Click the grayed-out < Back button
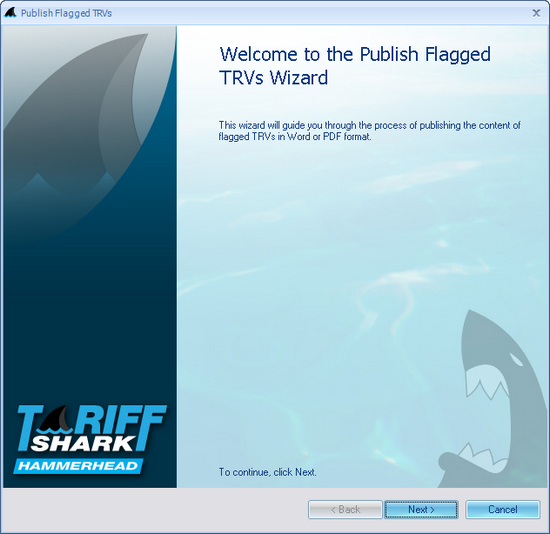 tap(345, 509)
